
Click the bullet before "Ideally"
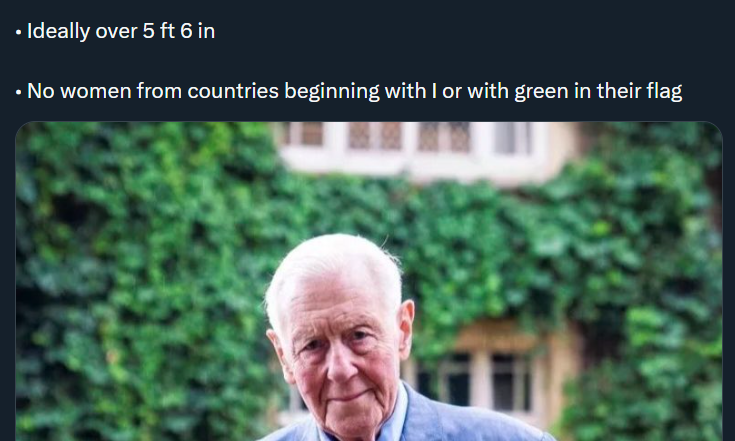[18, 32]
